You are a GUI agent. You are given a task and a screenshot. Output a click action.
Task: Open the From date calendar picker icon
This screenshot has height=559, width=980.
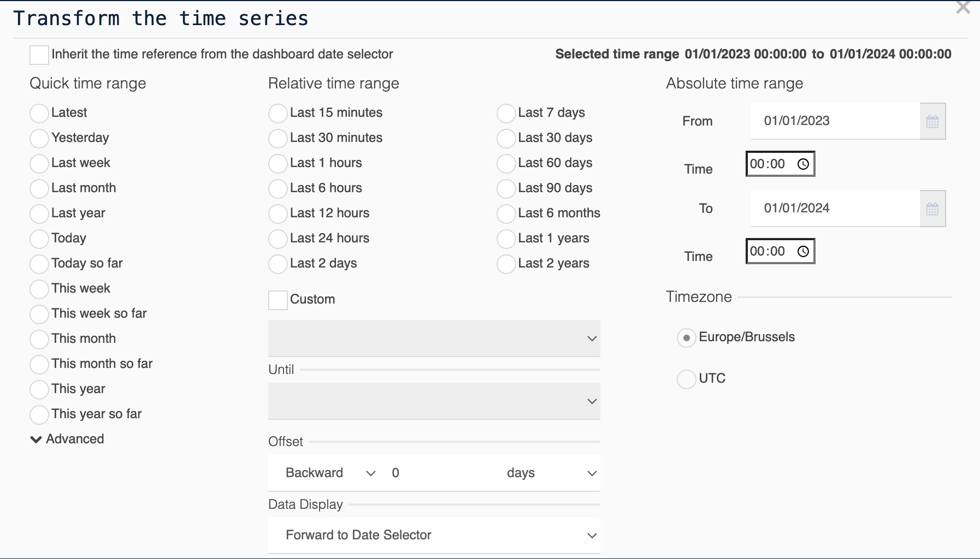coord(932,121)
